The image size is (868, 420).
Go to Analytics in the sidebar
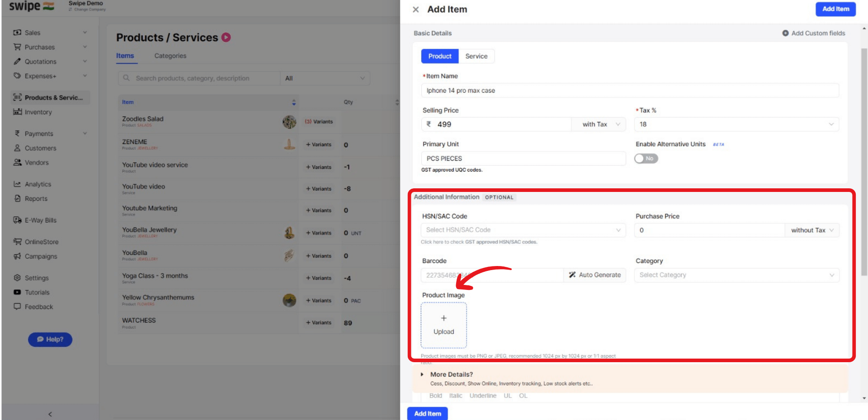coord(38,184)
